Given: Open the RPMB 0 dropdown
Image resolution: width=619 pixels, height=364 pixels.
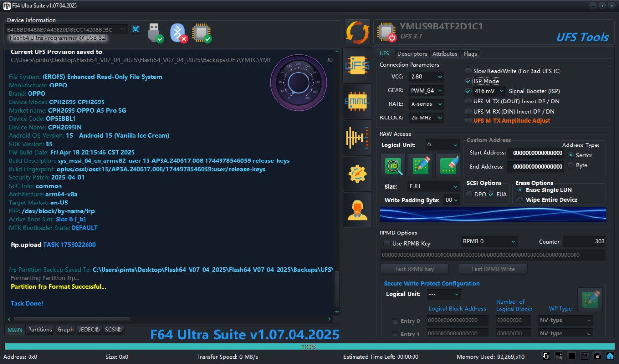Looking at the screenshot, I should (x=489, y=241).
